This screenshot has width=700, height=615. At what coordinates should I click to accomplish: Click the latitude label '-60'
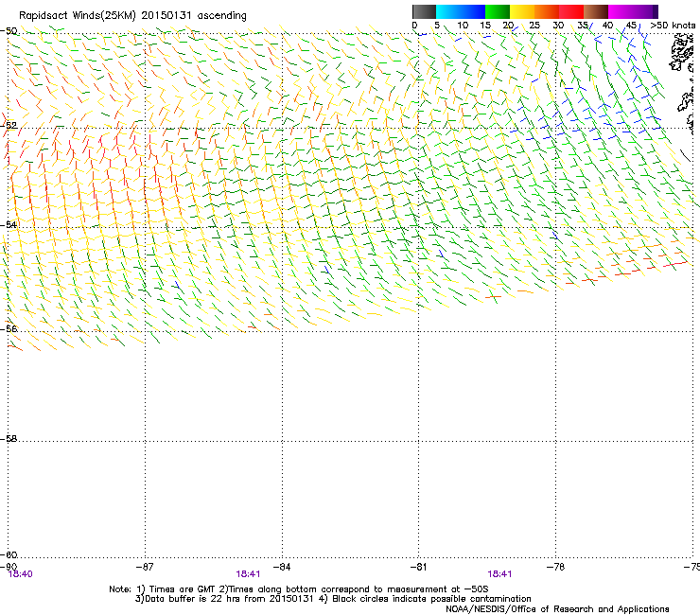click(9, 554)
